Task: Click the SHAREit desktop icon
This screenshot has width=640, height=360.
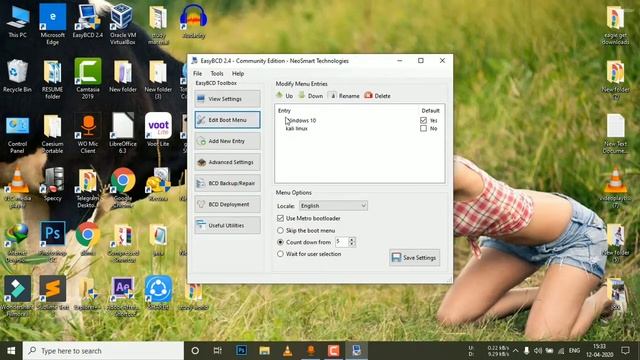Action: point(158,293)
